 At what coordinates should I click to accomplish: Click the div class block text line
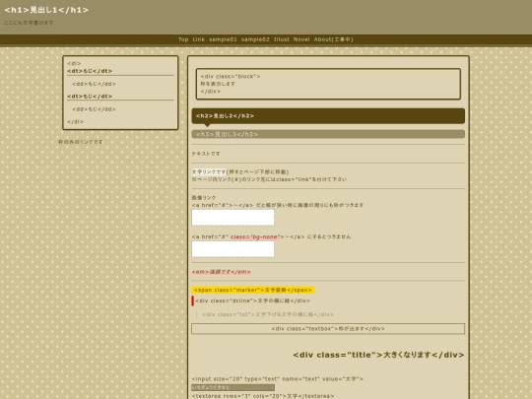tap(231, 76)
